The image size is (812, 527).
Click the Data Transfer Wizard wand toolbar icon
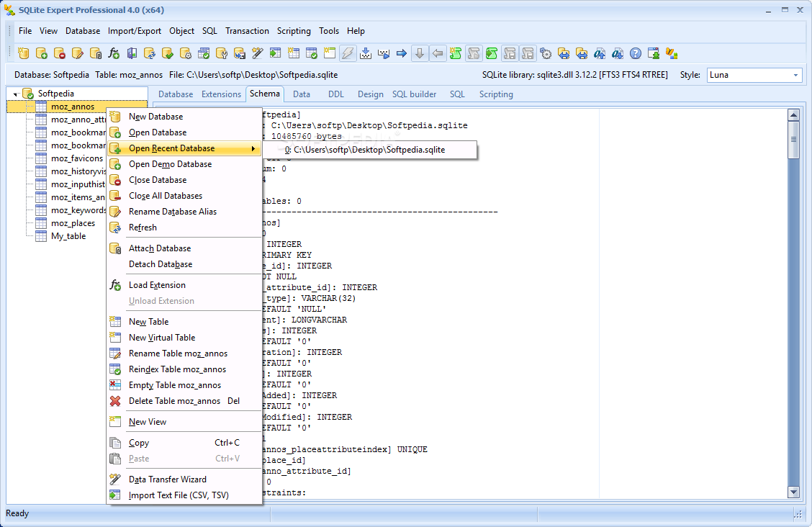(258, 53)
